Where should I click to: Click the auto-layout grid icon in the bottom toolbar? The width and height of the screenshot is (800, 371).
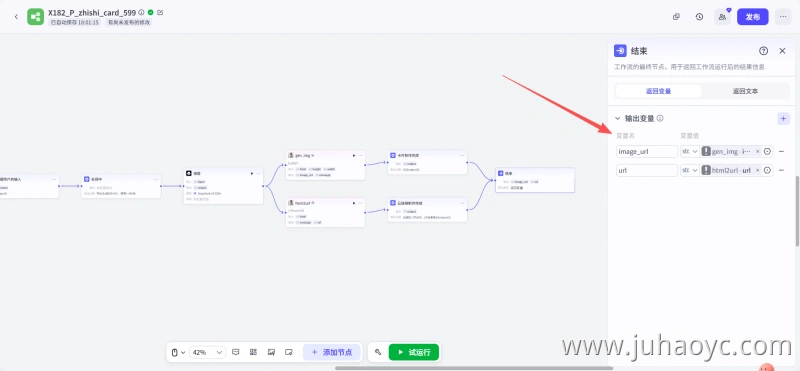(253, 352)
